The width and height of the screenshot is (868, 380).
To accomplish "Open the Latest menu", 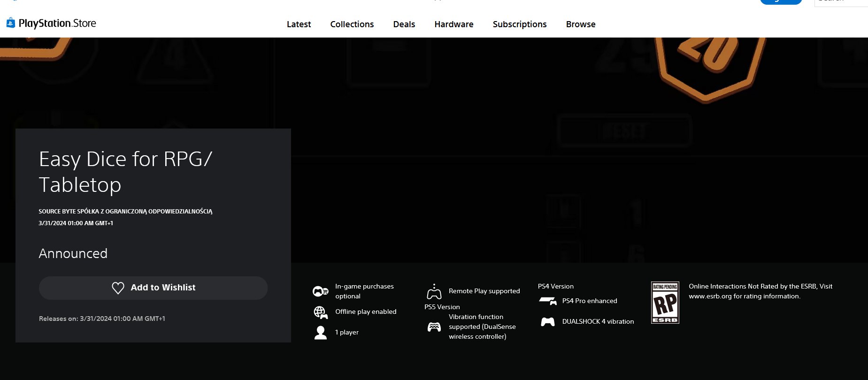I will [x=299, y=24].
